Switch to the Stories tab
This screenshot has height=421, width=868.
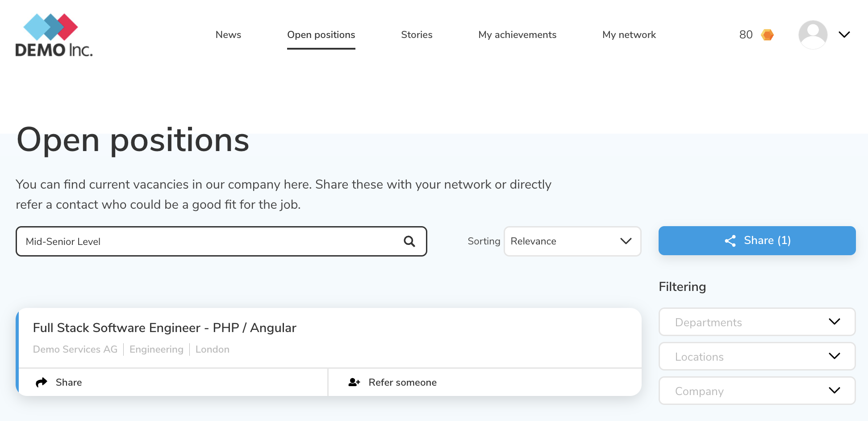(x=417, y=35)
